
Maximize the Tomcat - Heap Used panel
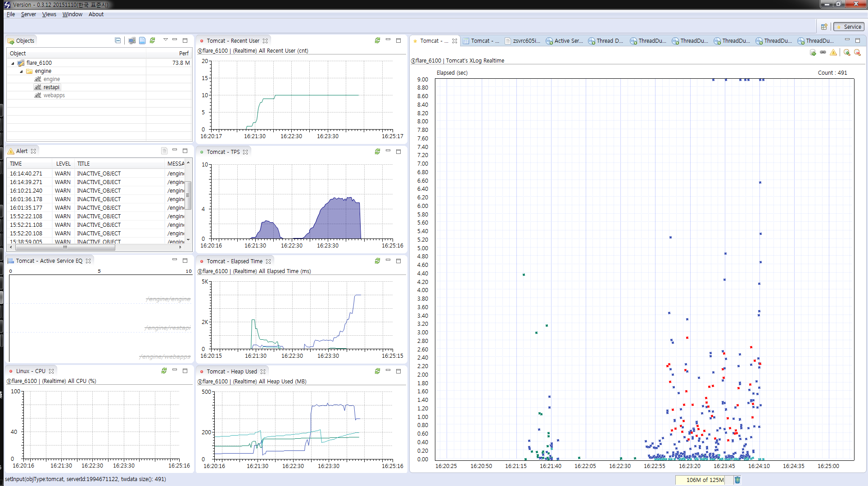(398, 371)
